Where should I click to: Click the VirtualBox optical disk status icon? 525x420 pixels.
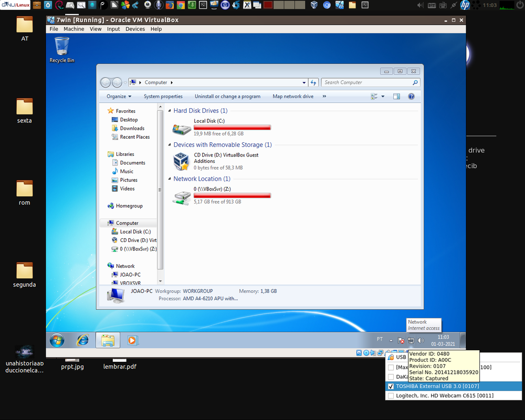(x=366, y=353)
